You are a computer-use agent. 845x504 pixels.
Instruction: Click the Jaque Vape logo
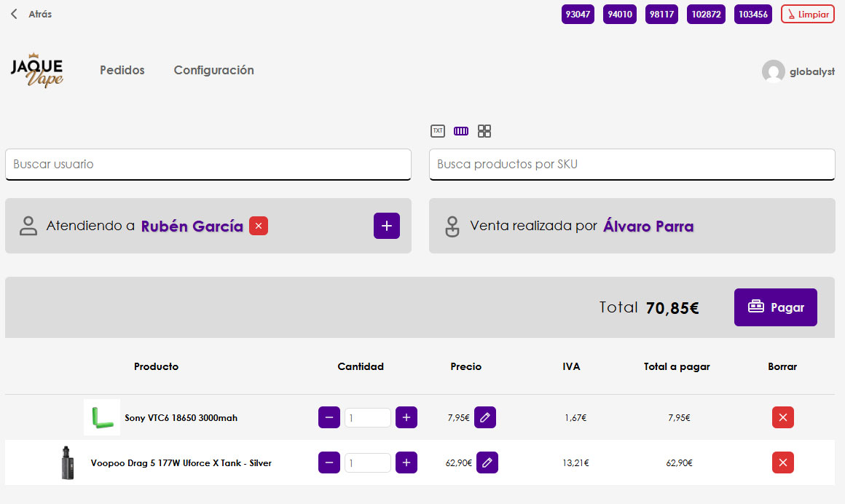pos(37,70)
